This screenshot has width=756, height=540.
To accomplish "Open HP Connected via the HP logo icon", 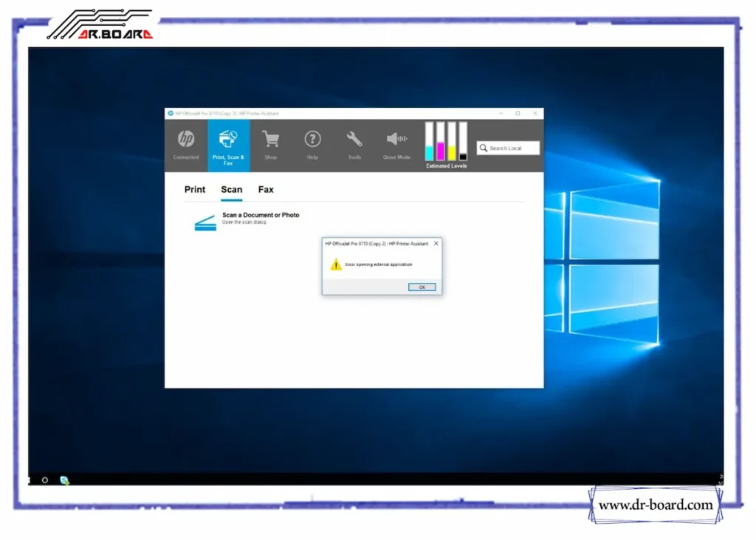I will click(x=185, y=138).
